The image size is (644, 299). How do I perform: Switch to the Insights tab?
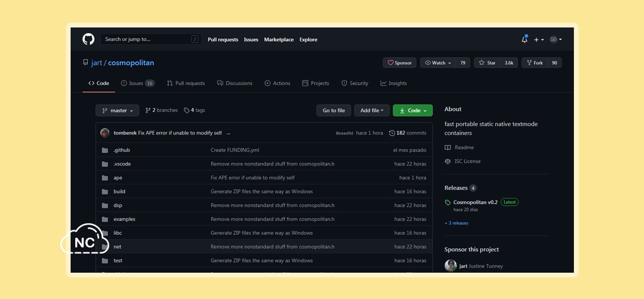click(394, 83)
